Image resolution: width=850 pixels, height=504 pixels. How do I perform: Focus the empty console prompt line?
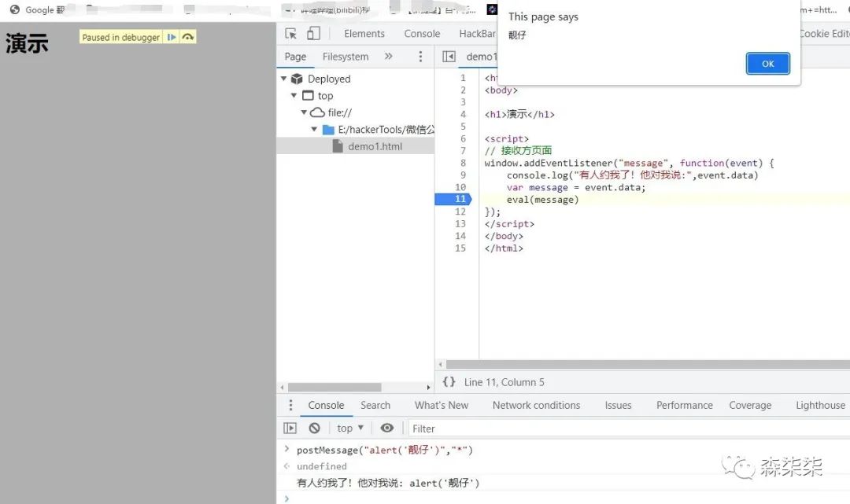pyautogui.click(x=569, y=498)
